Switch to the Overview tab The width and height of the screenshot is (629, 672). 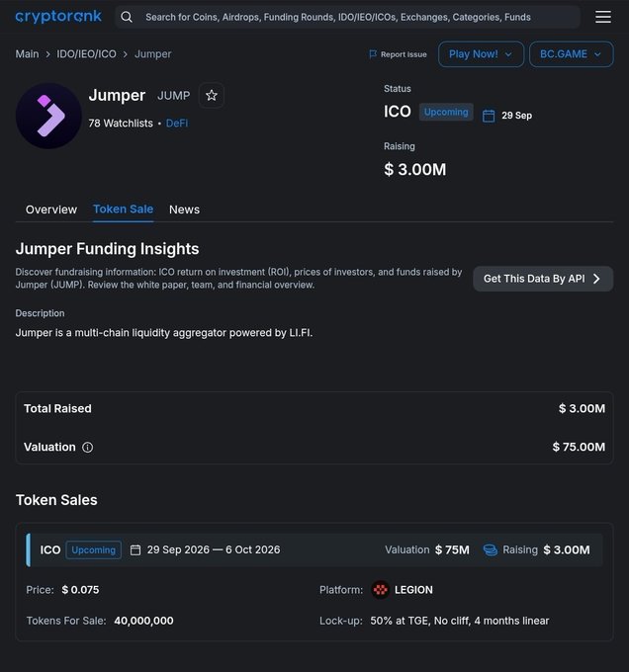[51, 210]
